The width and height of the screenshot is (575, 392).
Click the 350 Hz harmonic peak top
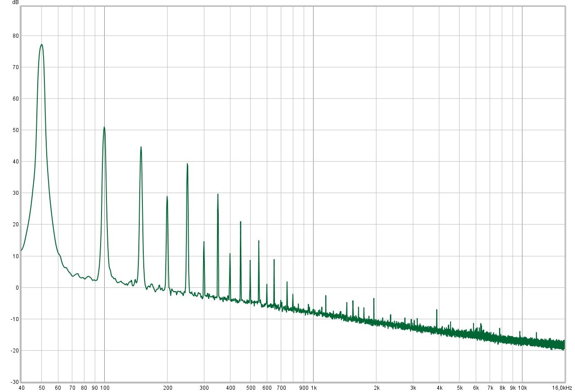[x=218, y=194]
